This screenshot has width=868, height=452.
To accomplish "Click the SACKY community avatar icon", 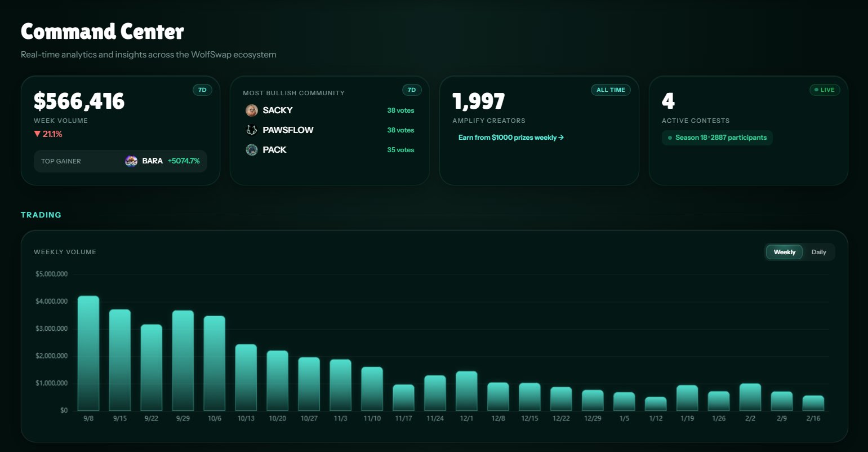I will (252, 110).
